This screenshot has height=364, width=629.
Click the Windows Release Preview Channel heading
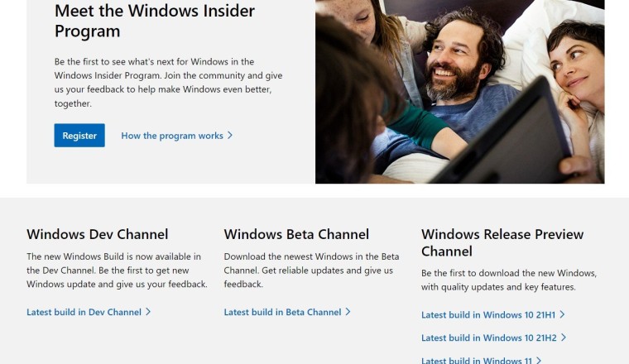point(502,242)
